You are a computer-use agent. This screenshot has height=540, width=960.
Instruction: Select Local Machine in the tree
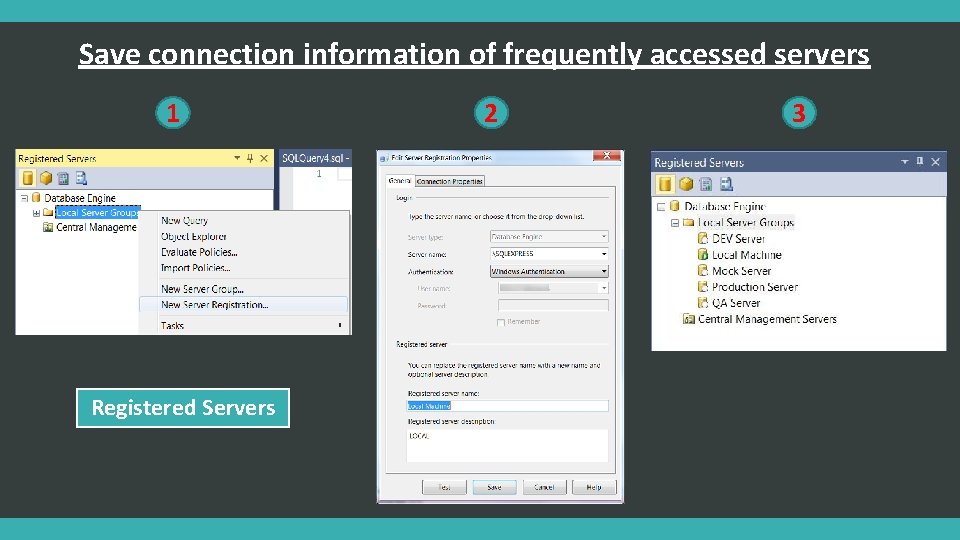click(746, 255)
